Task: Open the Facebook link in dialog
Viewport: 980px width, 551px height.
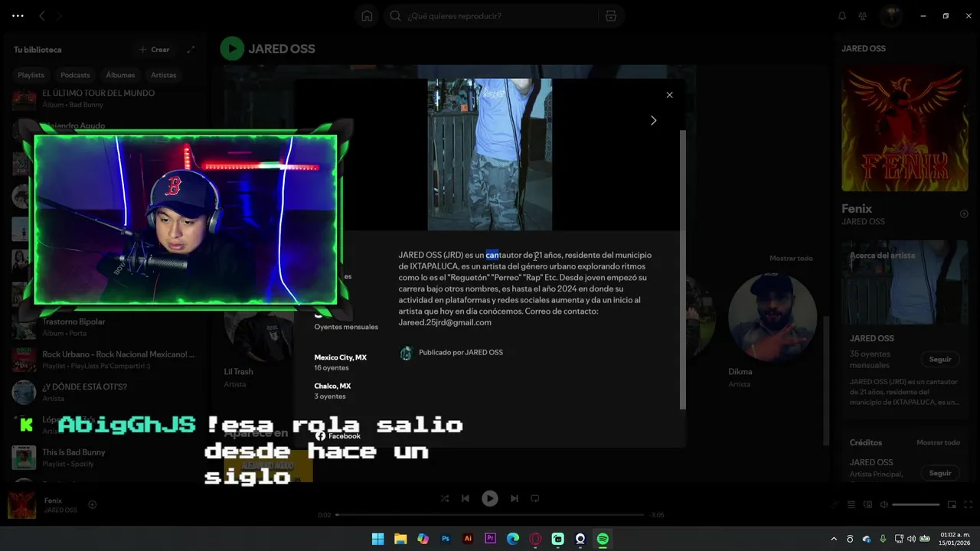Action: click(x=338, y=436)
